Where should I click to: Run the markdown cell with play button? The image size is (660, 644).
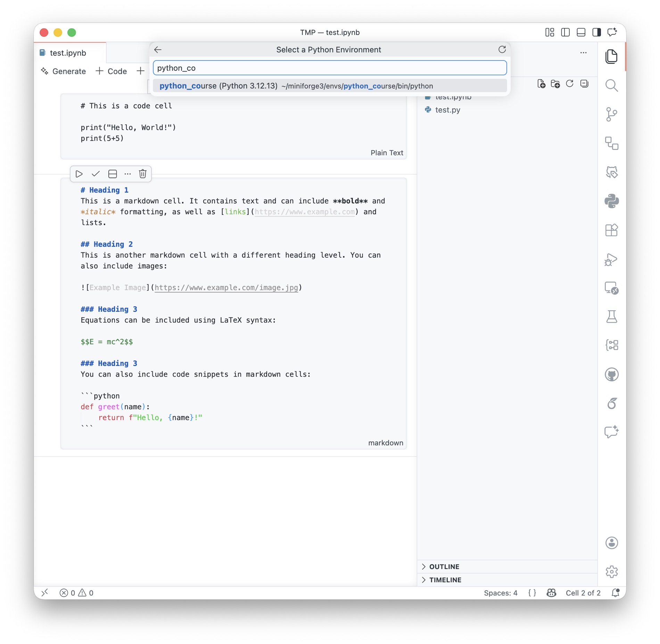[79, 174]
